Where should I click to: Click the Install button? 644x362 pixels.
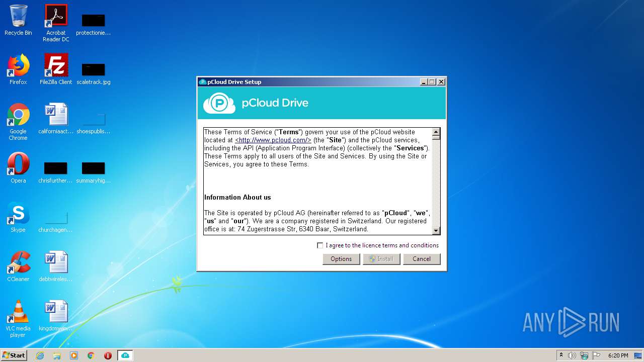381,259
